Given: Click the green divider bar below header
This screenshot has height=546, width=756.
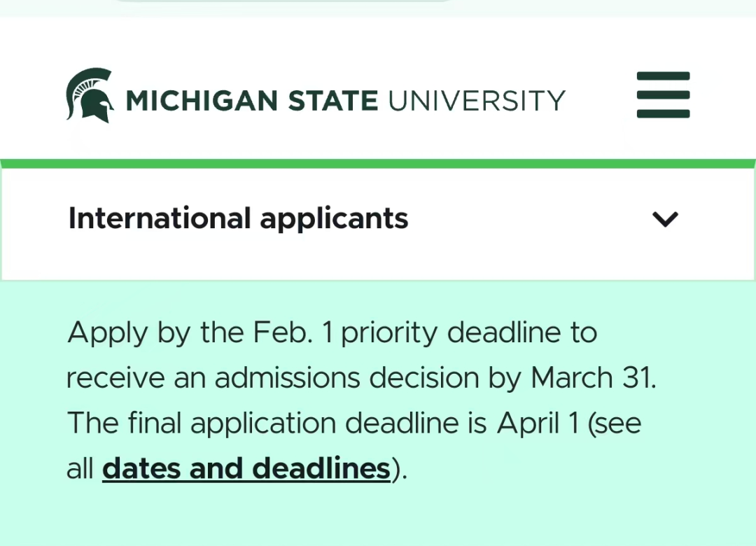Looking at the screenshot, I should pos(378,164).
